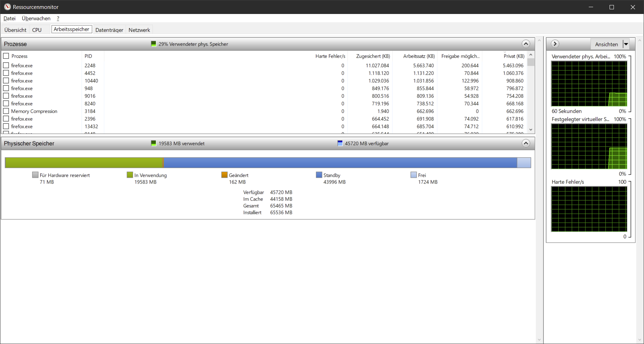
Task: Click the blue 45720 MB verfügbar indicator
Action: coord(340,143)
